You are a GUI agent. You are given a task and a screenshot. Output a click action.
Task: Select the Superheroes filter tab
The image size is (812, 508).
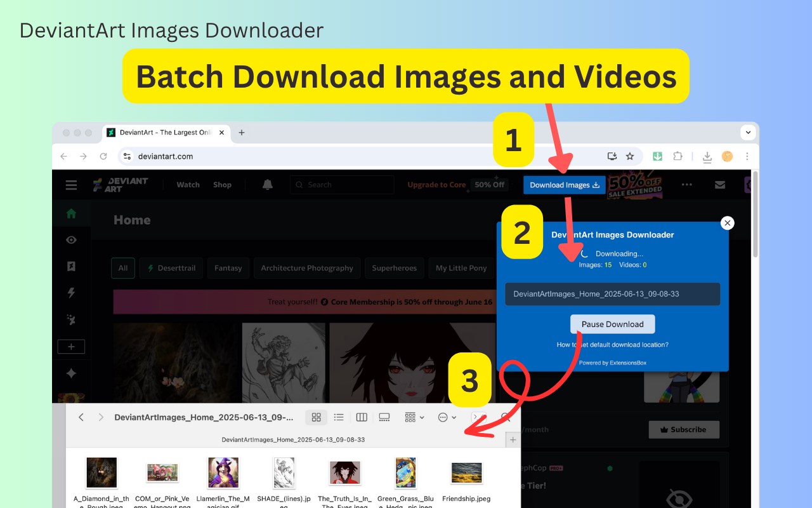tap(394, 268)
